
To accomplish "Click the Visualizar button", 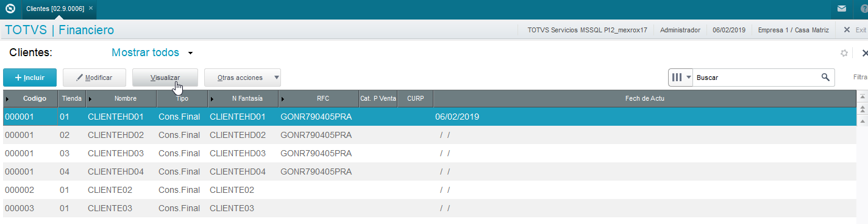I will click(165, 78).
